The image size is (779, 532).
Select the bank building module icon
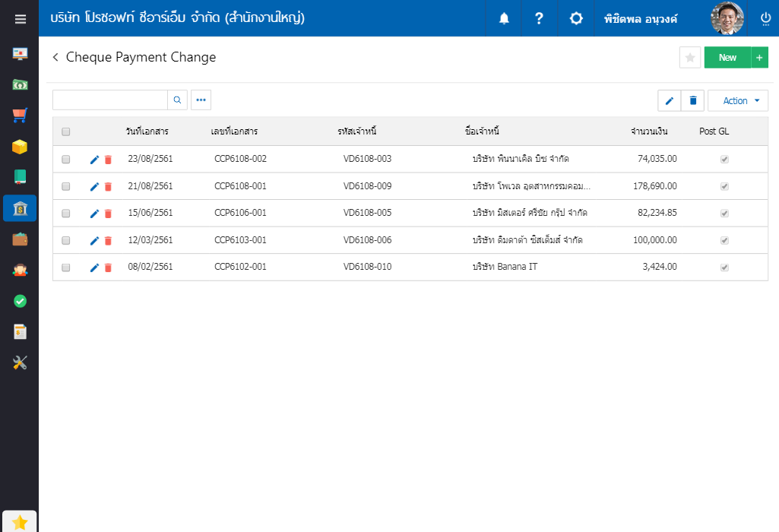point(20,208)
